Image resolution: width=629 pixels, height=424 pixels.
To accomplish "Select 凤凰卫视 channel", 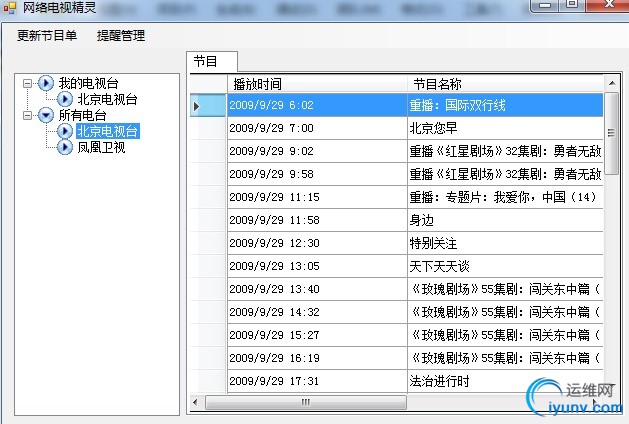I will (101, 147).
